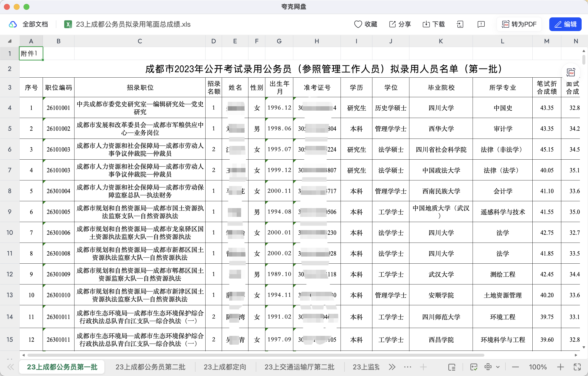Select cell A1 containing 附件1
588x376 pixels.
(x=31, y=53)
